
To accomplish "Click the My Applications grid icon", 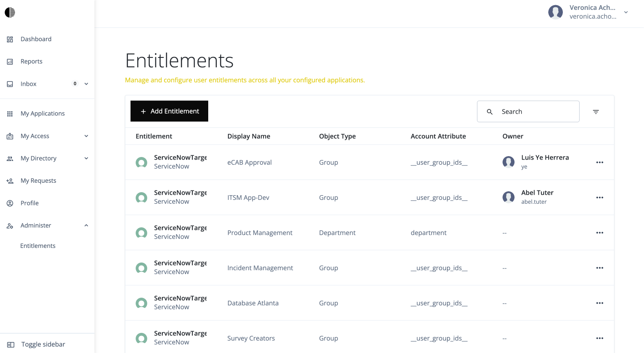I will [x=9, y=113].
